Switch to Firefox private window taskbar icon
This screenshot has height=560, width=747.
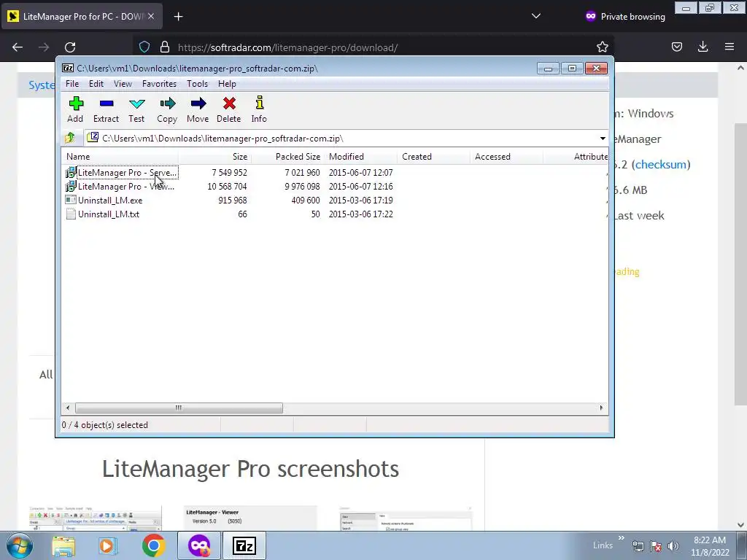[x=199, y=545]
